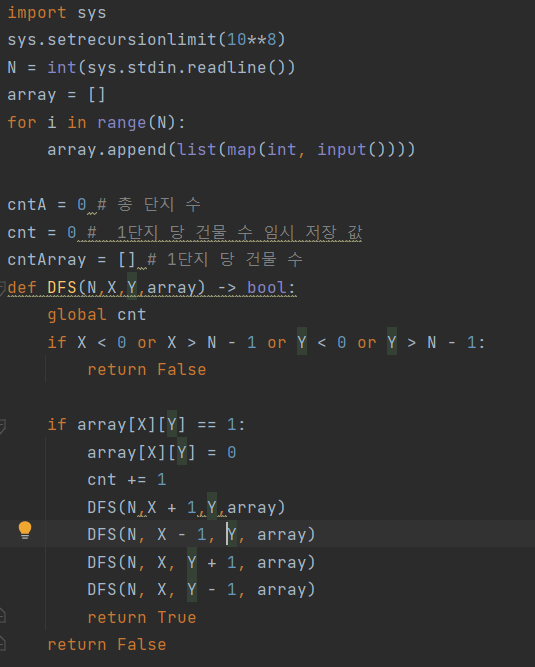This screenshot has width=535, height=667.
Task: Collapse the def DFS function fold marker
Action: point(2,288)
